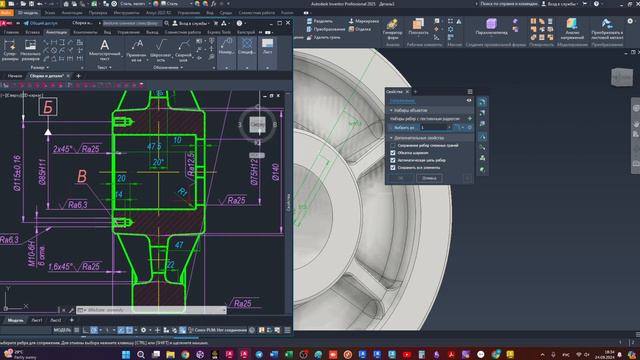
Task: Toggle the checkbox for preserving adjacent face edges
Action: (x=393, y=145)
